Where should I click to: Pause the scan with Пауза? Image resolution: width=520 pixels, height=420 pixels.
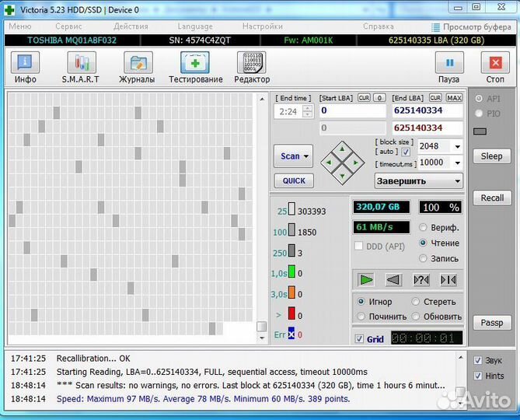pyautogui.click(x=449, y=63)
